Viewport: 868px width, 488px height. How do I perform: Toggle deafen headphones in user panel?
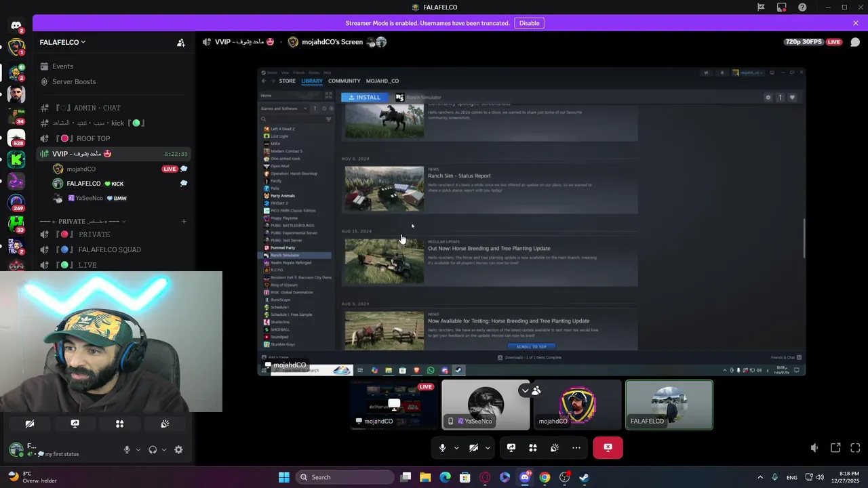(153, 449)
